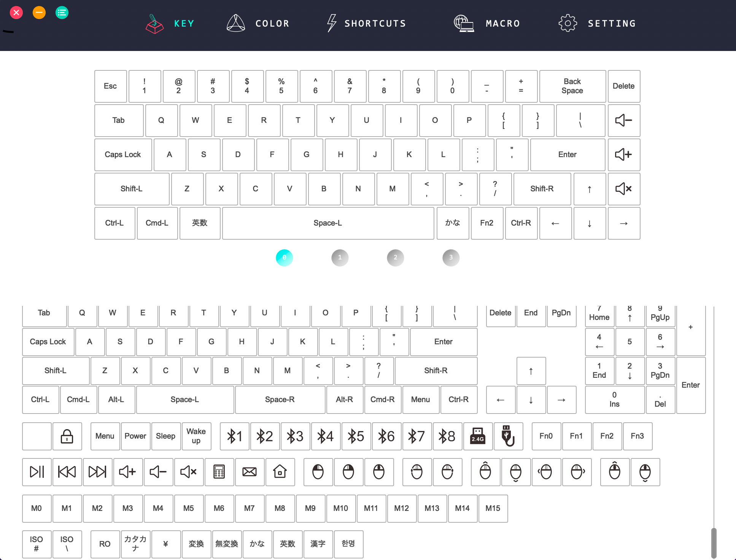Image resolution: width=736 pixels, height=560 pixels.
Task: Select the Bluetooth 3 channel key
Action: click(x=295, y=436)
